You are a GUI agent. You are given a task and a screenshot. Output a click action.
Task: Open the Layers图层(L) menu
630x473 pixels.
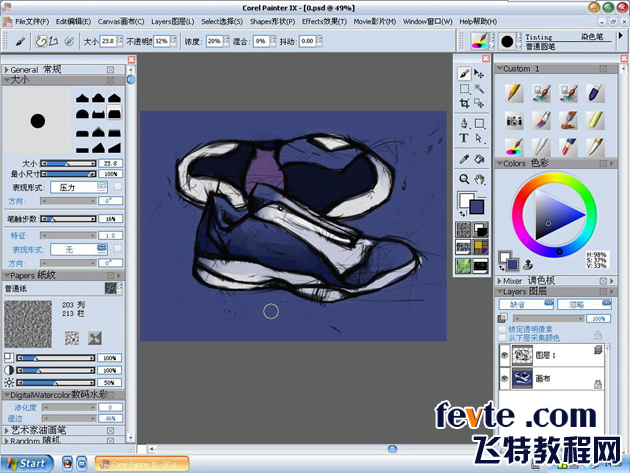[173, 21]
